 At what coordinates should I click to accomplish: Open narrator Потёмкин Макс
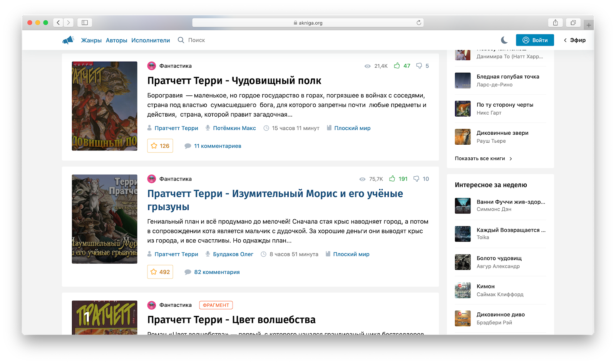coord(234,128)
